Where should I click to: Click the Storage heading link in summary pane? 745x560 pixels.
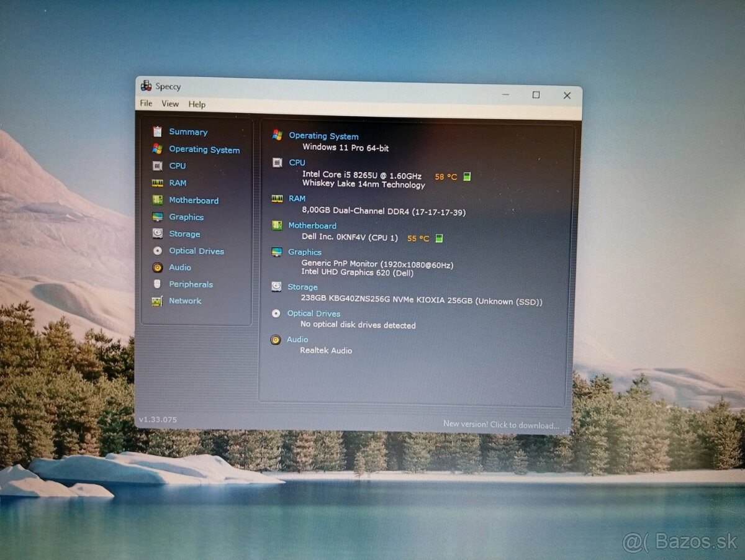coord(302,287)
